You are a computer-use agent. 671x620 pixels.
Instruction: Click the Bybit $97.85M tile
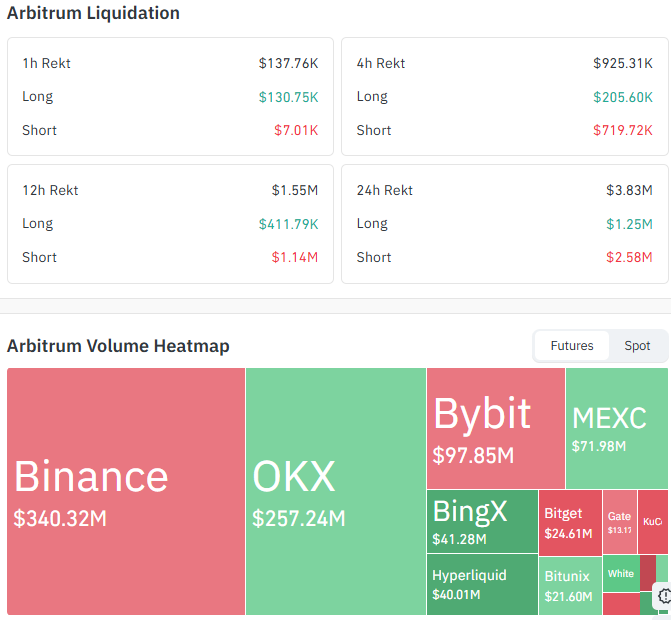click(496, 428)
